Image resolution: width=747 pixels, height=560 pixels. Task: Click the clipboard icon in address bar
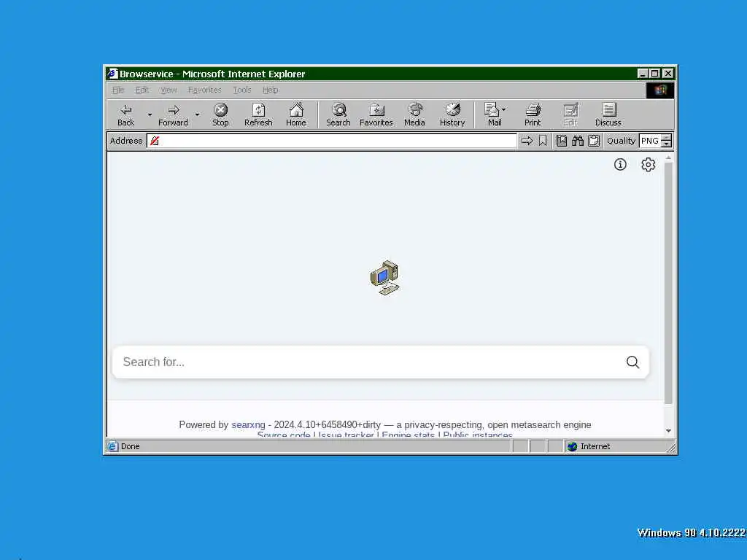[x=594, y=141]
